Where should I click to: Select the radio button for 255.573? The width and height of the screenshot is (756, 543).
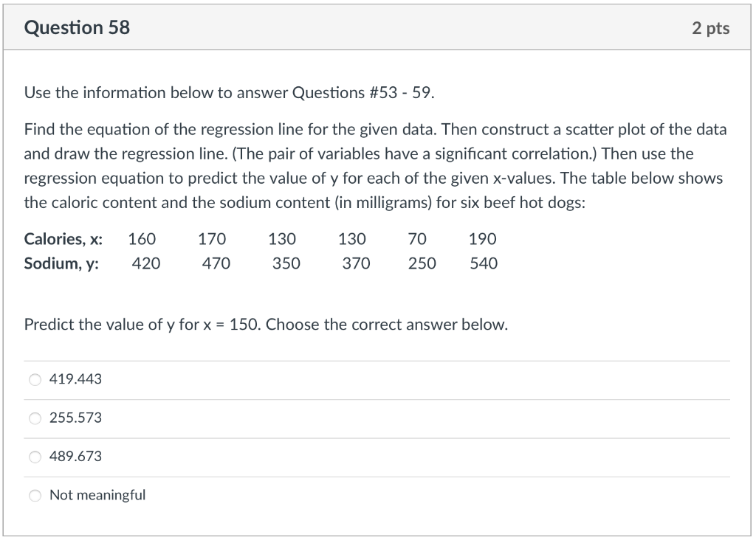(35, 418)
